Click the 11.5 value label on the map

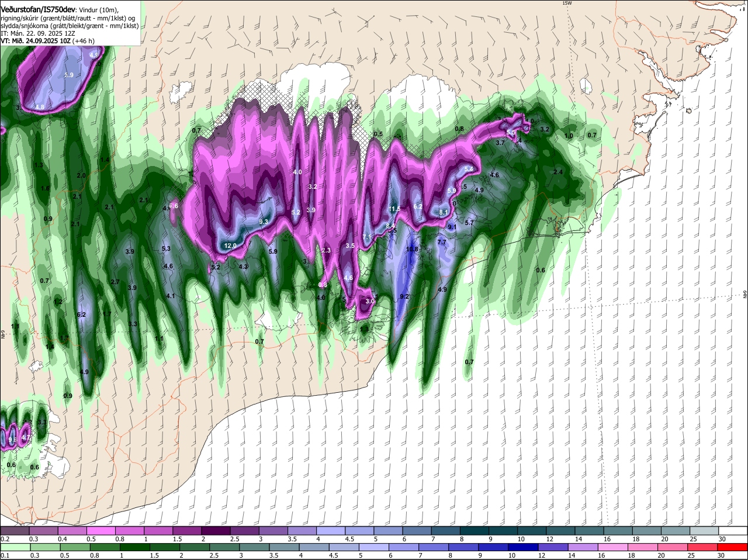(x=394, y=209)
